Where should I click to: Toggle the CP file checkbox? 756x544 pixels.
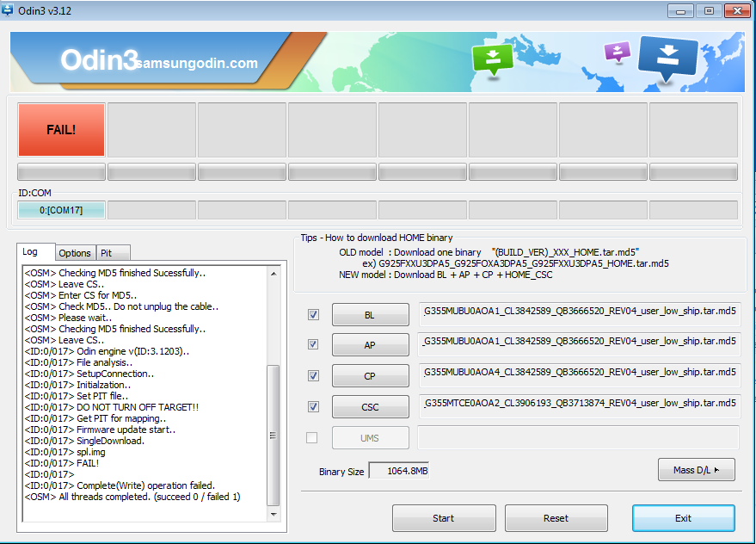[x=313, y=376]
